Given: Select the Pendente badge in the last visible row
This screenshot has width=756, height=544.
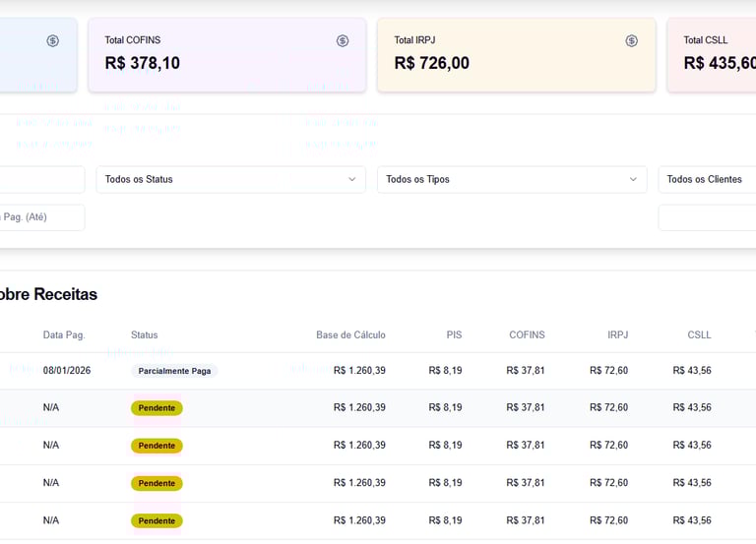Looking at the screenshot, I should click(x=157, y=520).
